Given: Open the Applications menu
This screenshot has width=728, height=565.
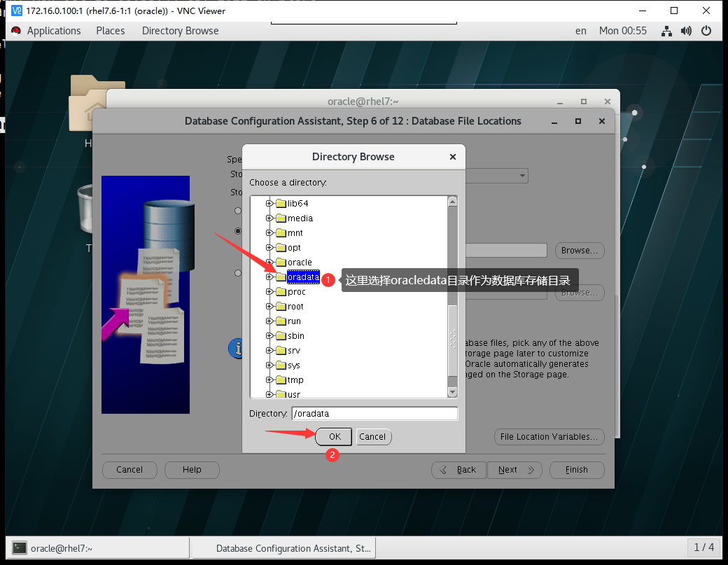Looking at the screenshot, I should (x=54, y=31).
